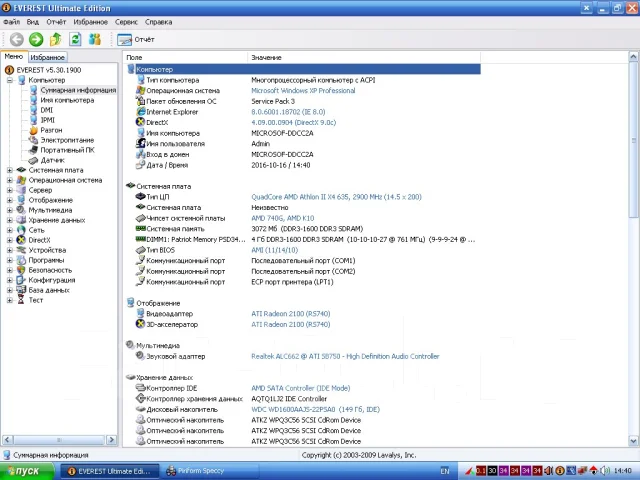Expand the Сервер tree node
640x480 pixels.
click(x=10, y=190)
